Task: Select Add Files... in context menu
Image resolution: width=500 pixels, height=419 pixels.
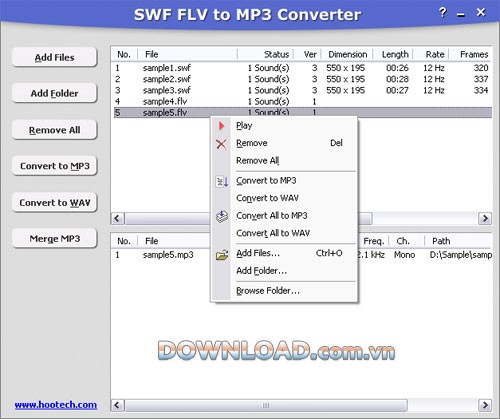Action: 285,253
